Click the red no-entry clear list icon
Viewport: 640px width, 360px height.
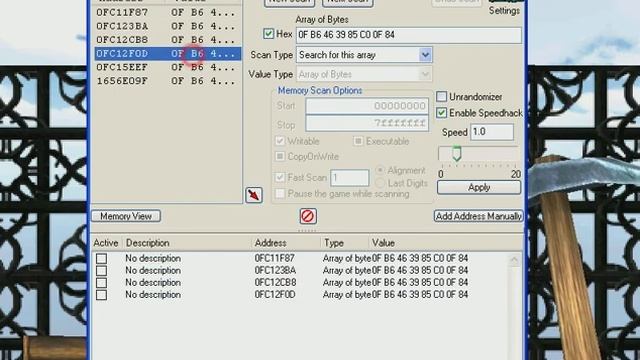pyautogui.click(x=308, y=216)
